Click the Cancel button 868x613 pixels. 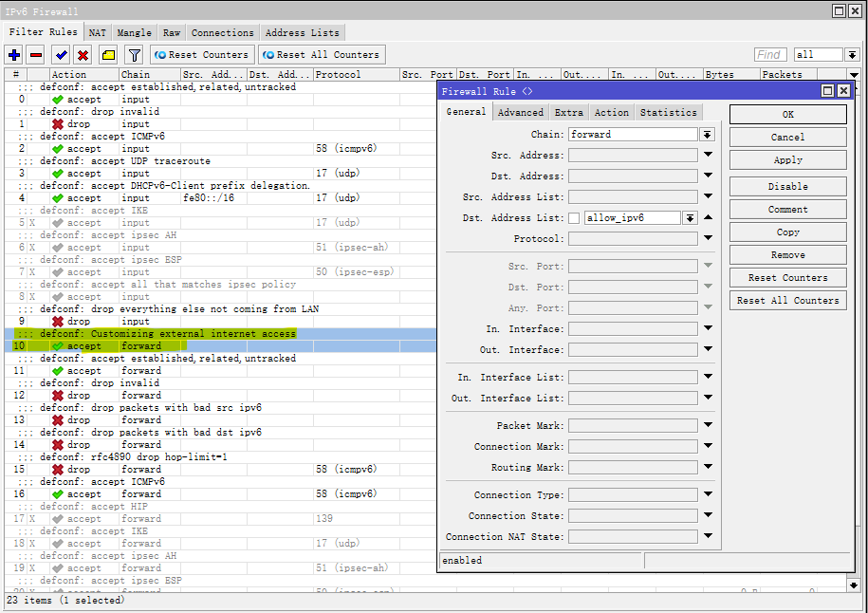(787, 138)
